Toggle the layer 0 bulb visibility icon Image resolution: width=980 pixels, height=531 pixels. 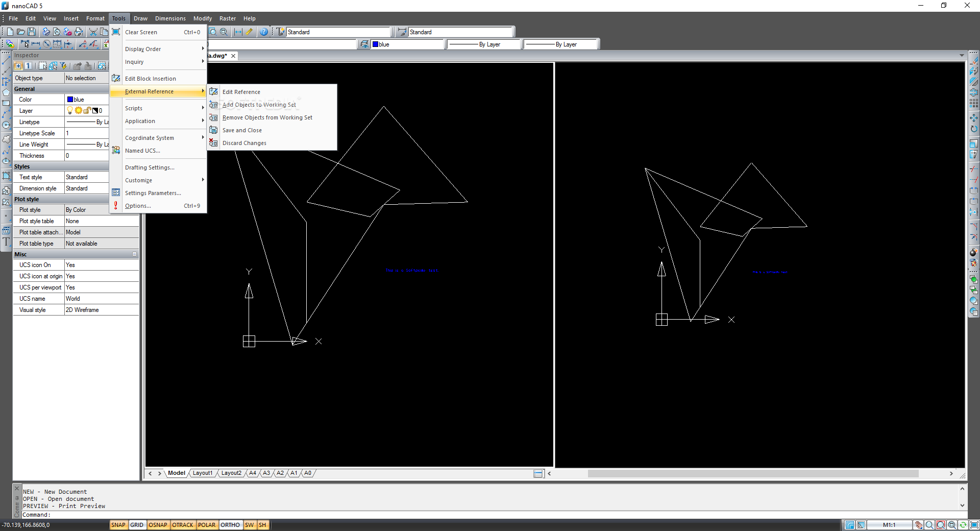pyautogui.click(x=70, y=110)
